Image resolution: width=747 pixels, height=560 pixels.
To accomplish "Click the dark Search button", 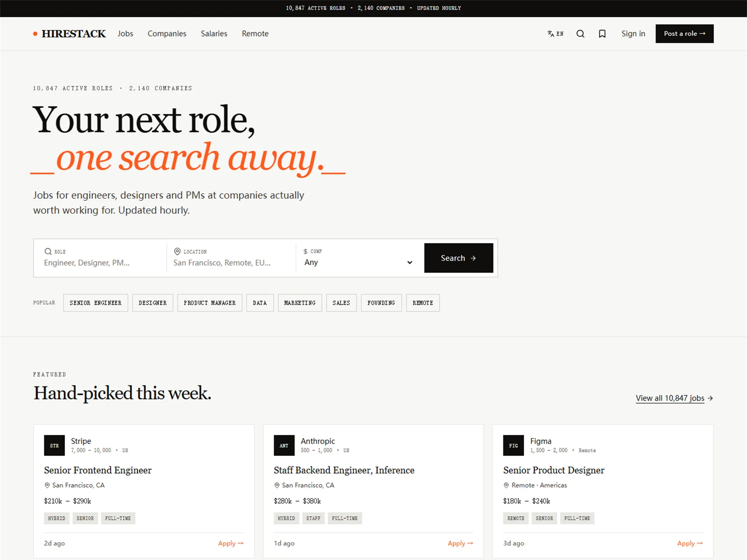I will 458,258.
